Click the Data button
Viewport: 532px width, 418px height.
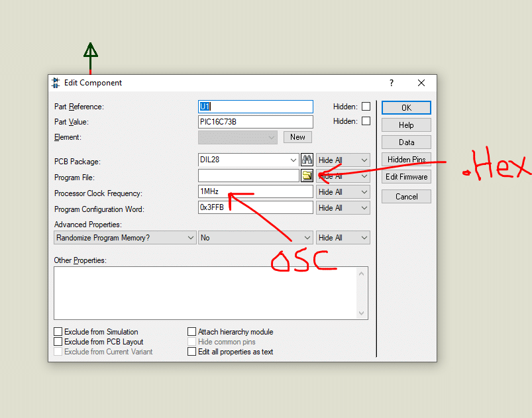pos(406,142)
